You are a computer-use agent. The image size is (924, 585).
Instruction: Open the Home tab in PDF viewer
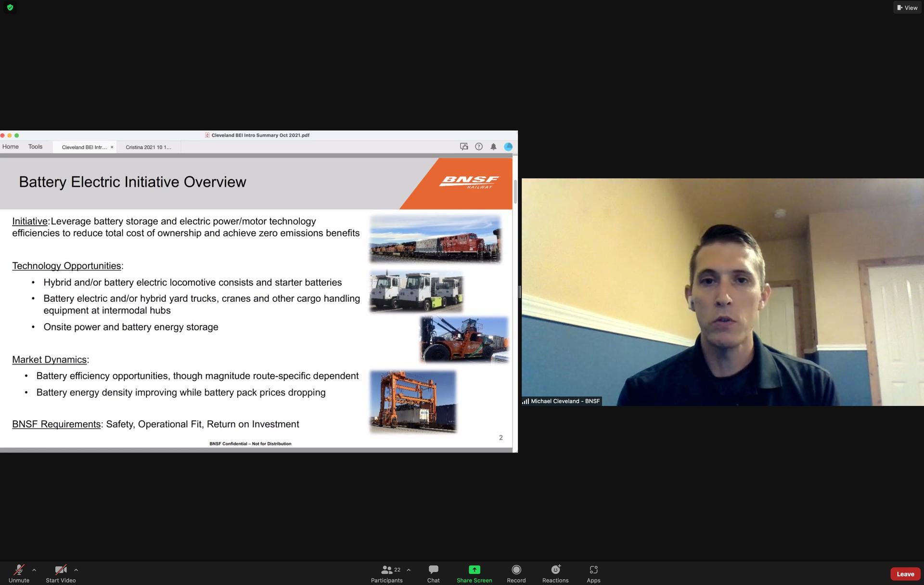tap(11, 147)
